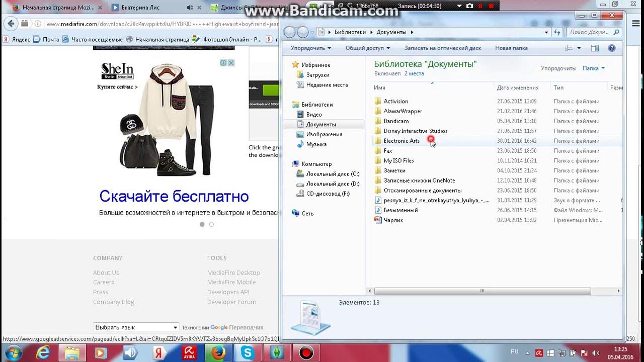The image size is (644, 362).
Task: Click the Новая папка button
Action: [511, 48]
